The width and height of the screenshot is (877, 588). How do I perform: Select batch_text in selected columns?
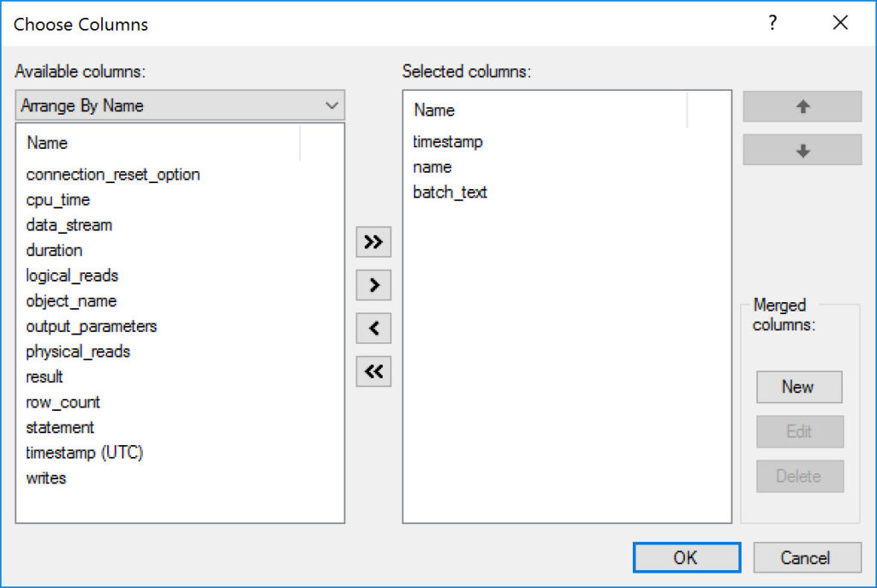[450, 193]
